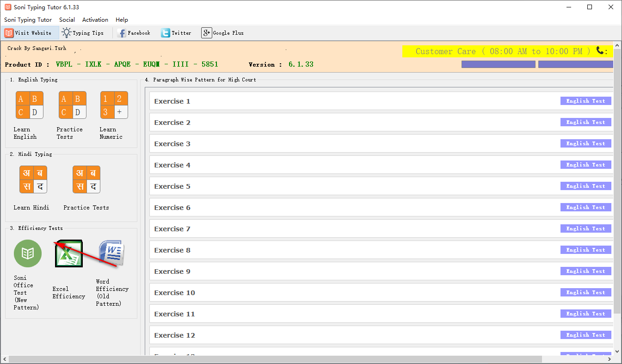Click the Product ID value text
This screenshot has width=622, height=364.
[x=137, y=64]
